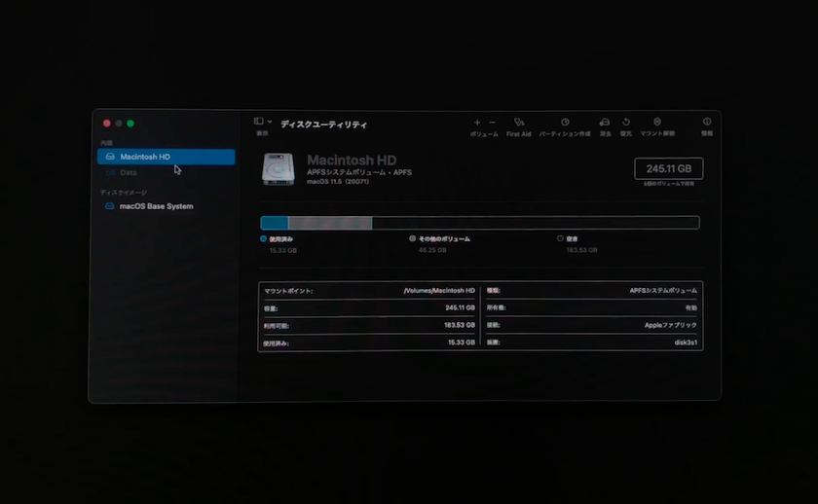Click the sidebar view (表示) icon
The height and width of the screenshot is (504, 818).
point(258,121)
